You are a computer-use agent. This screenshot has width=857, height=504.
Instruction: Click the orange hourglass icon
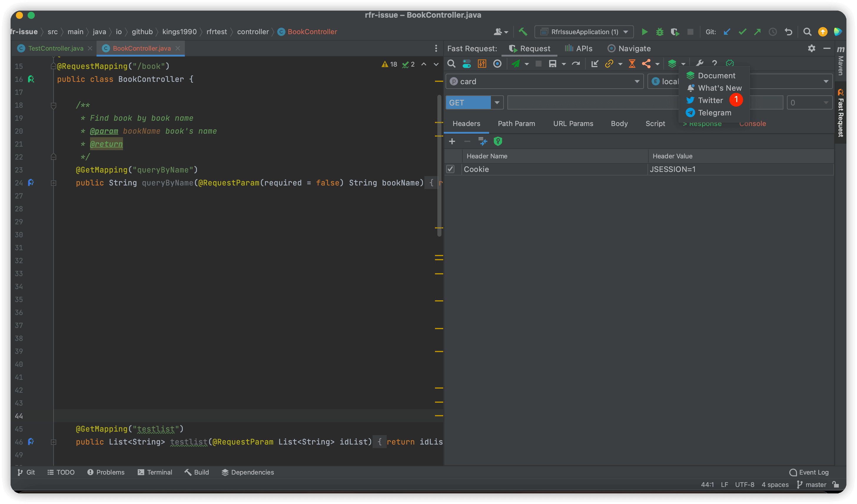[x=632, y=64]
